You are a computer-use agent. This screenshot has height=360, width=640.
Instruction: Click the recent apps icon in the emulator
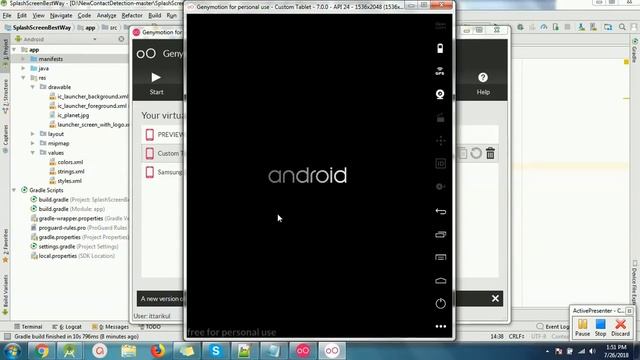coord(440,234)
